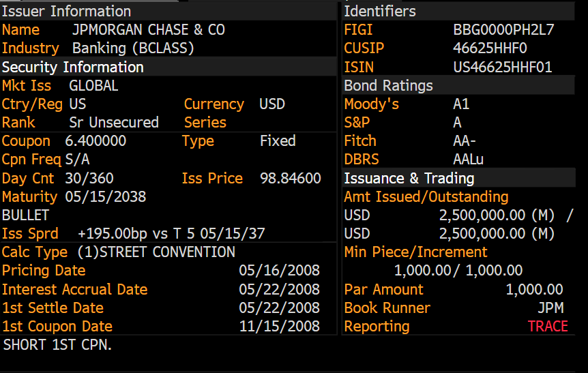Select the 1st Settle Date value 05/22/2008

coord(280,308)
